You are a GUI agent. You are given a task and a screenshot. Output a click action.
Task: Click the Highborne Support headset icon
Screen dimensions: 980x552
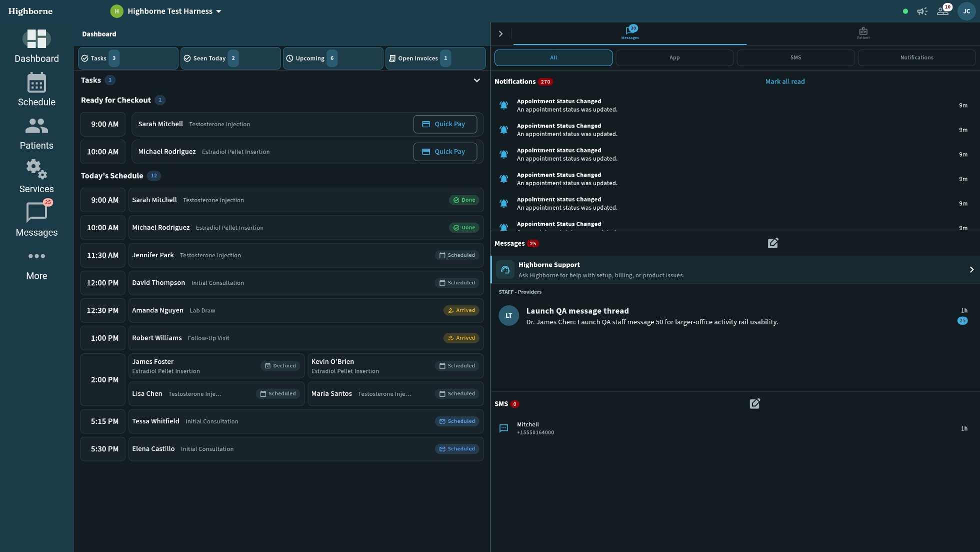tap(505, 270)
